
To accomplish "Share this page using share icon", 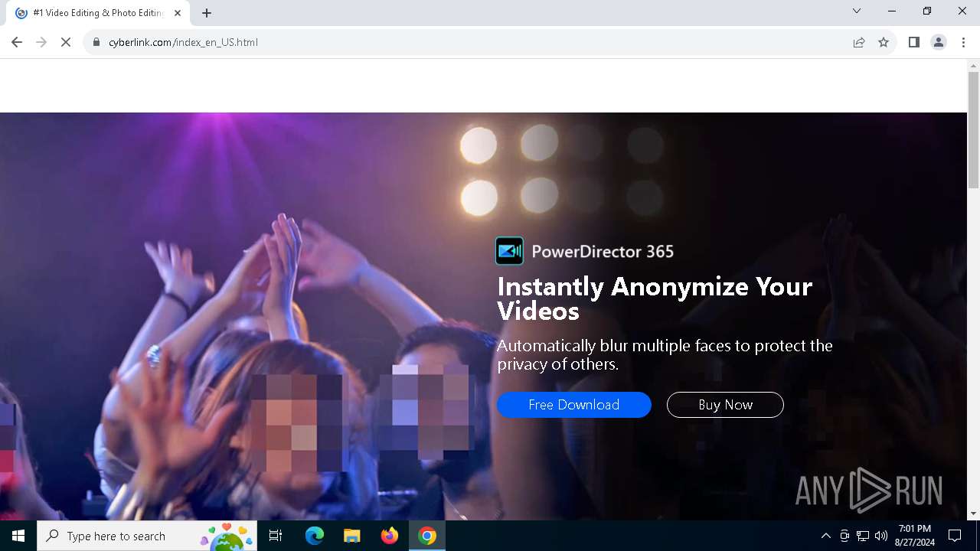I will pos(859,42).
